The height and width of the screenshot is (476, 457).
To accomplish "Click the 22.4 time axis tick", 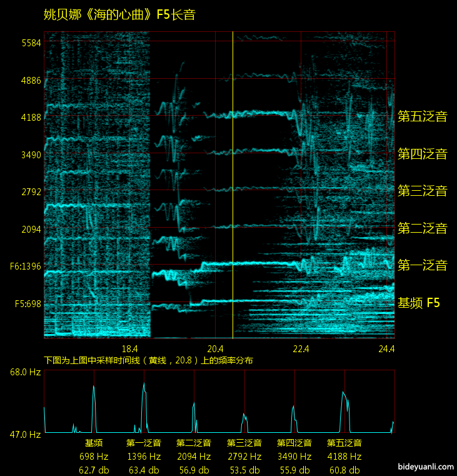I will [x=301, y=349].
